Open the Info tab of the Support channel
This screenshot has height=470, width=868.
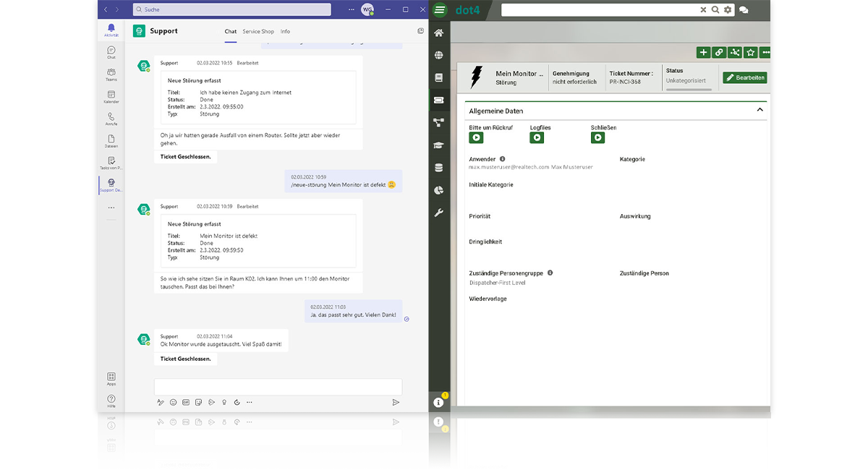285,31
